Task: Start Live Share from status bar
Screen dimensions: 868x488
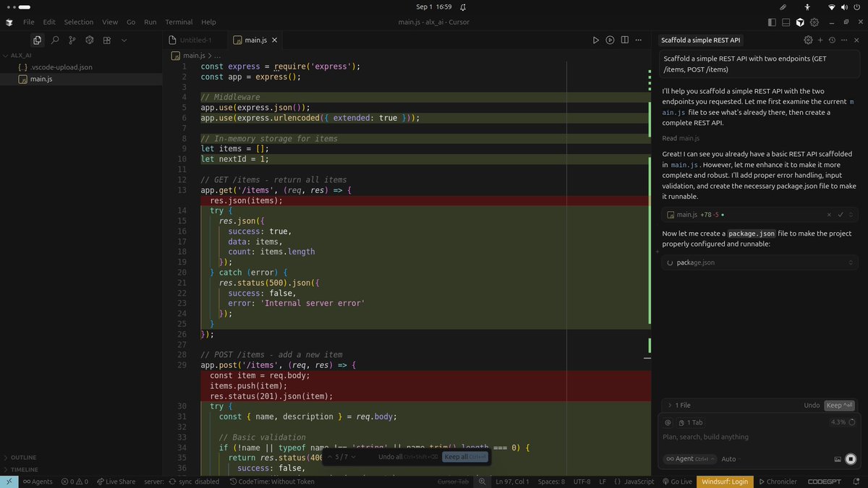Action: (116, 481)
